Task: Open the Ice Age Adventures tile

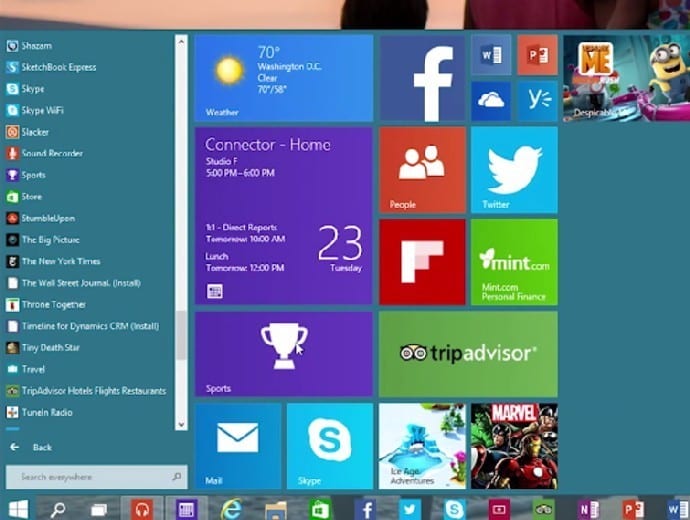Action: [422, 446]
